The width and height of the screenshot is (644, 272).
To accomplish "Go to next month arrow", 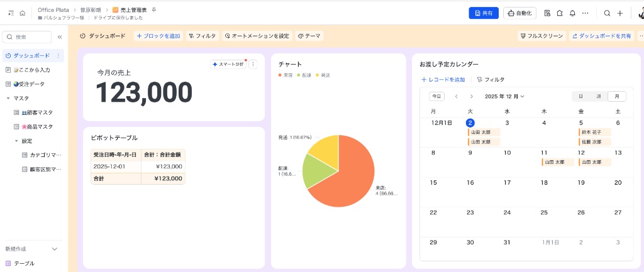I will click(x=472, y=96).
